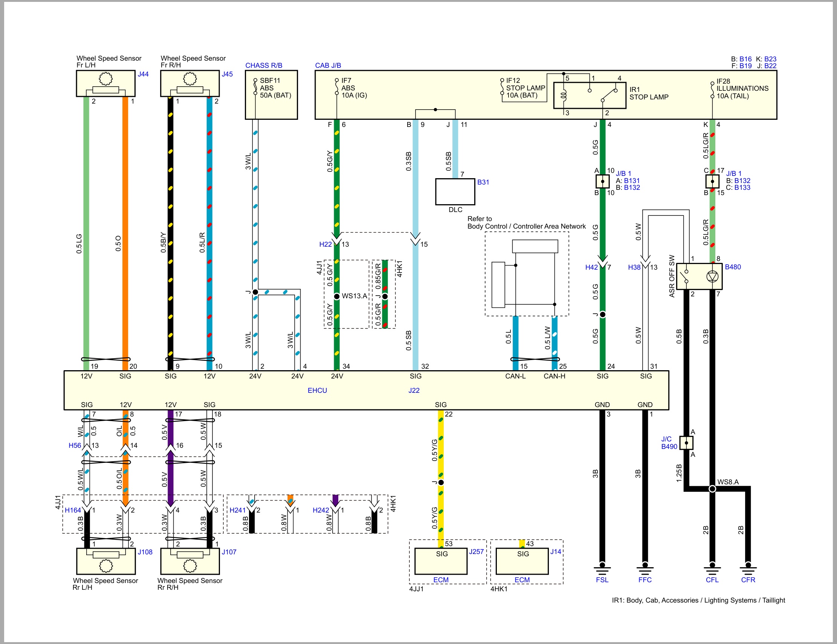Click the DLC connector box
The height and width of the screenshot is (644, 837).
point(455,192)
